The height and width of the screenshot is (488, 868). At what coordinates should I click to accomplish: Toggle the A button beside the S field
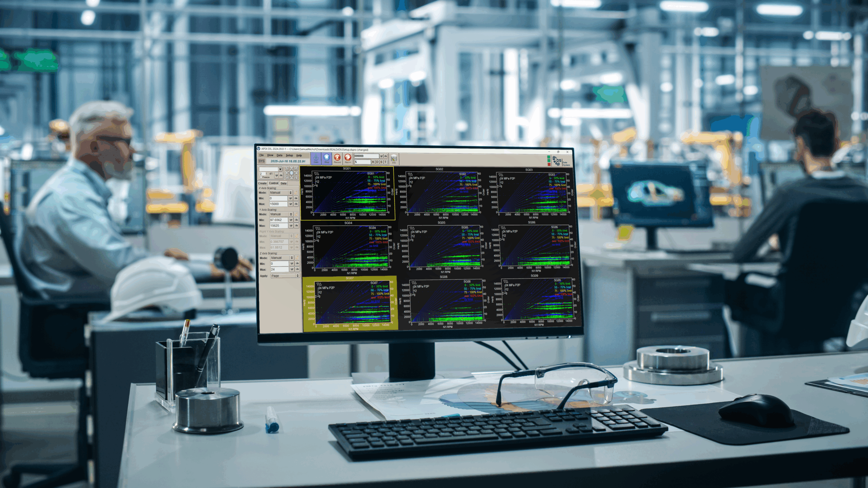tap(373, 162)
